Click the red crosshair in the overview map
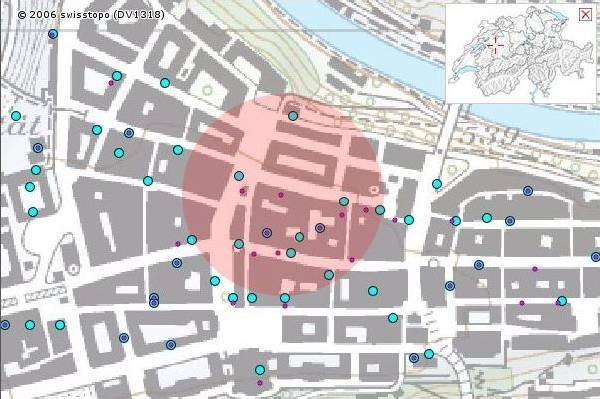The height and width of the screenshot is (399, 600). tap(495, 46)
